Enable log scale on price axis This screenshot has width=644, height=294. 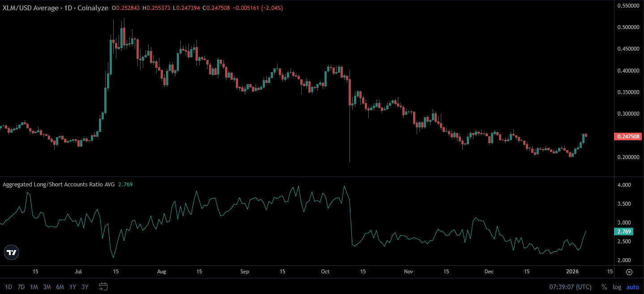tap(617, 287)
